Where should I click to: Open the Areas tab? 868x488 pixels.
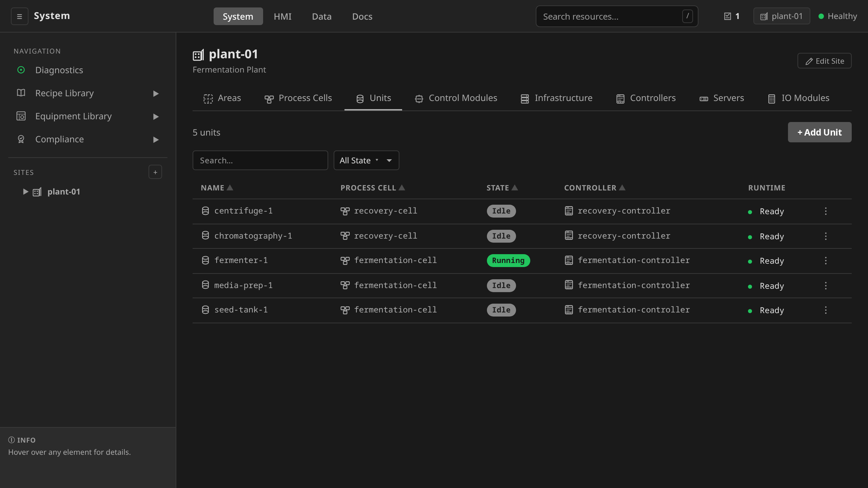pos(222,98)
